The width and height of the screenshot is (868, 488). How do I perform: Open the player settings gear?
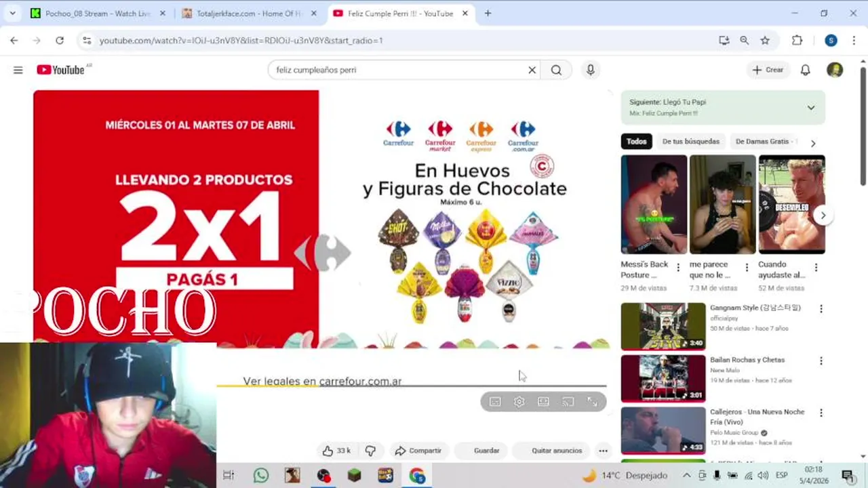[x=519, y=402]
